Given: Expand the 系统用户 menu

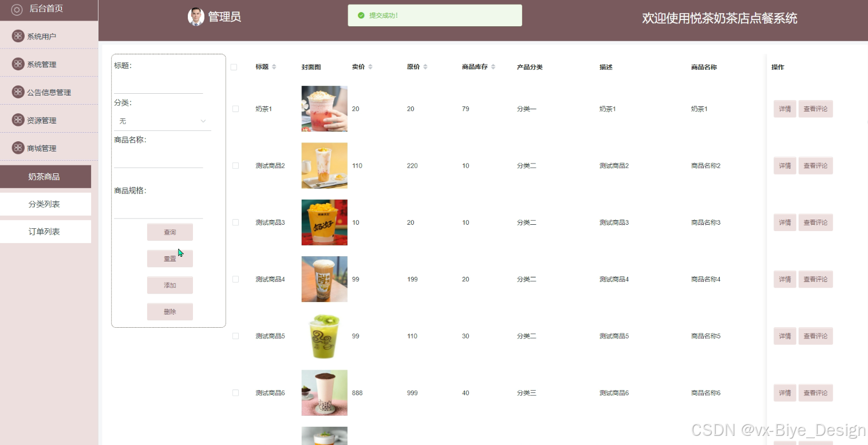Looking at the screenshot, I should pos(49,36).
